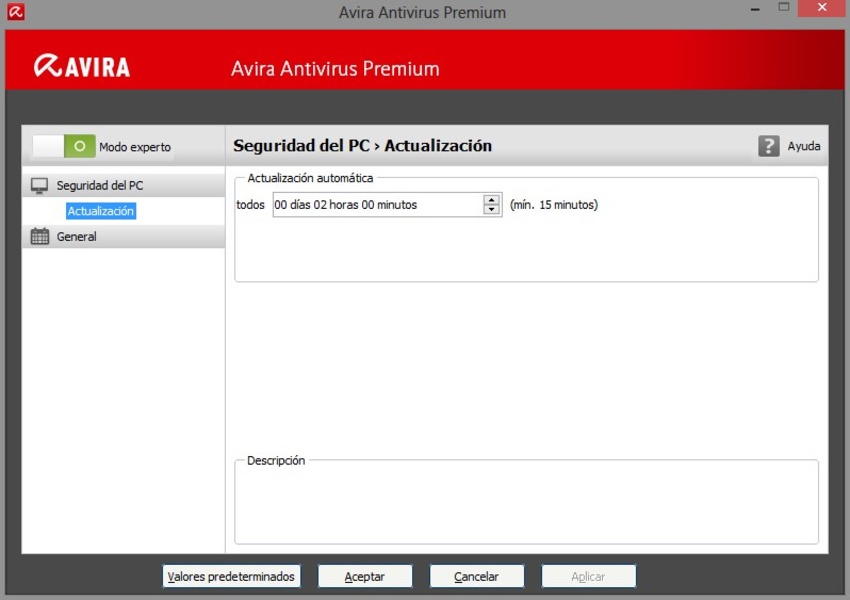Confirm settings with the Aceptar button
Screen dimensions: 850x600
tap(364, 577)
